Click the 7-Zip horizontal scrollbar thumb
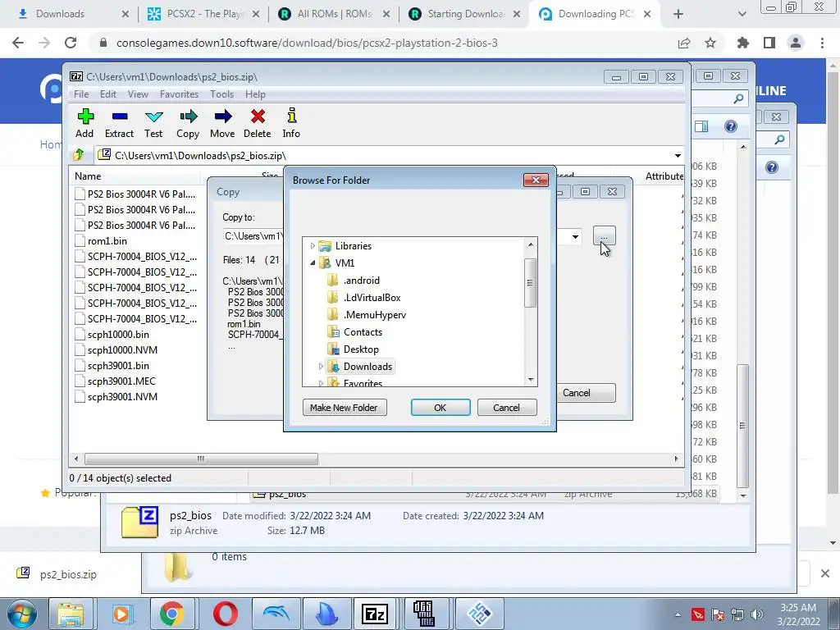The width and height of the screenshot is (840, 630). click(201, 459)
